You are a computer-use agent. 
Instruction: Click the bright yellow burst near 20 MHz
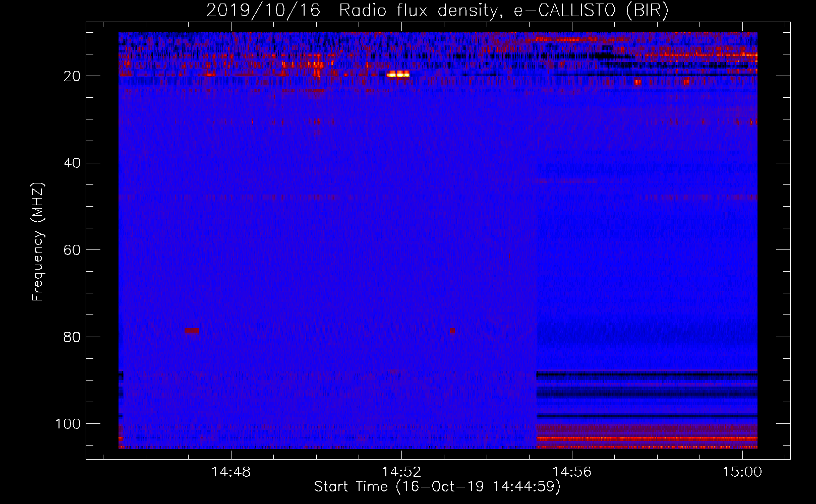398,75
